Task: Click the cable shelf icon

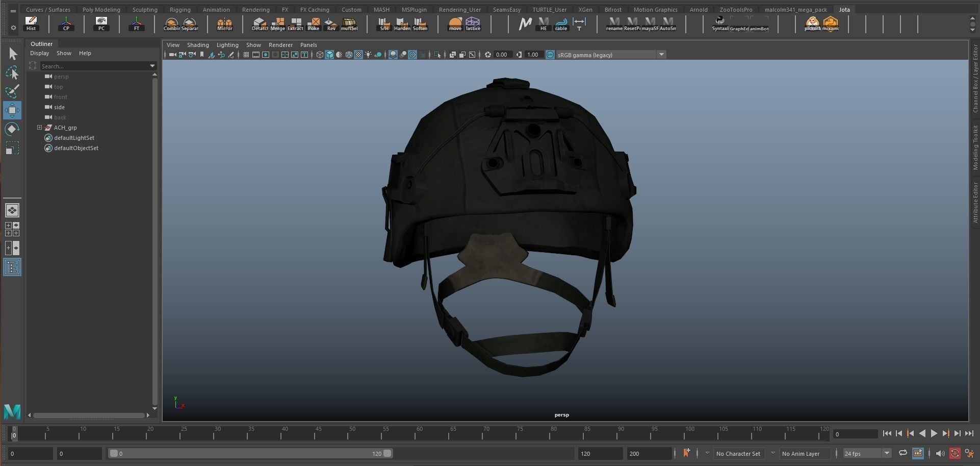Action: (x=561, y=23)
